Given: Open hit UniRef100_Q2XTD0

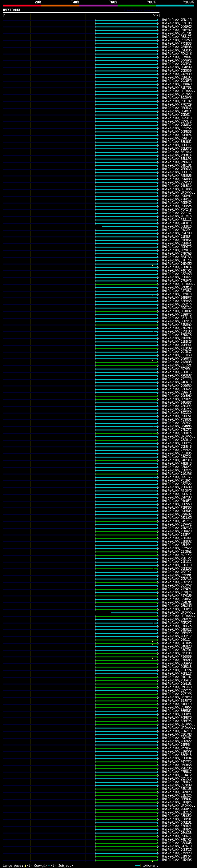Looking at the screenshot, I should (x=177, y=23).
